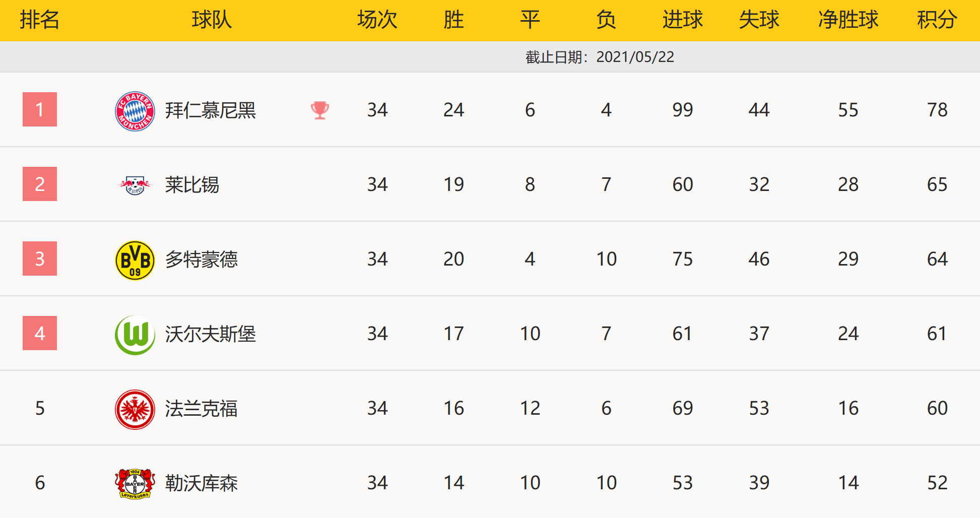
Task: Click the Bayer Leverkusen club crest
Action: click(x=135, y=484)
